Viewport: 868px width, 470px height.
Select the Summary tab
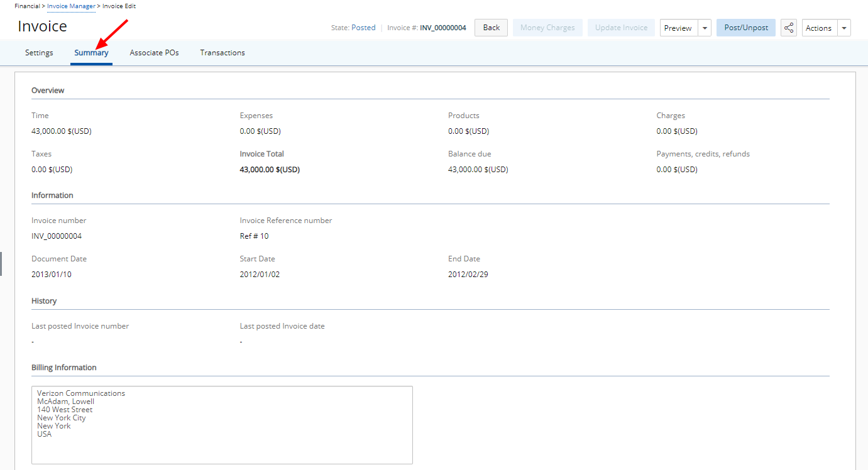coord(91,53)
